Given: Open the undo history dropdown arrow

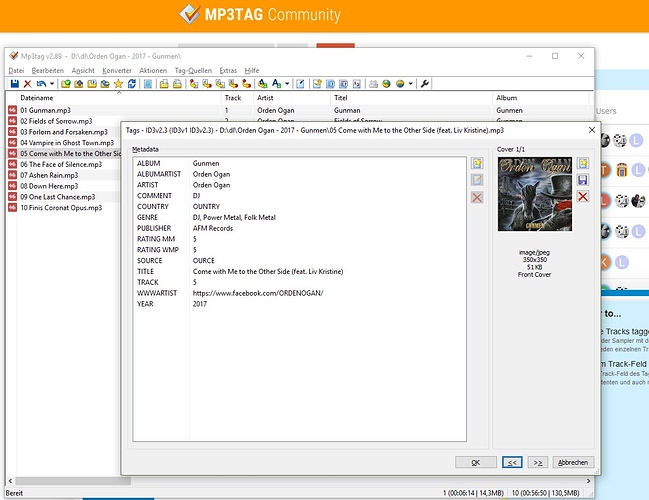Looking at the screenshot, I should coord(52,84).
